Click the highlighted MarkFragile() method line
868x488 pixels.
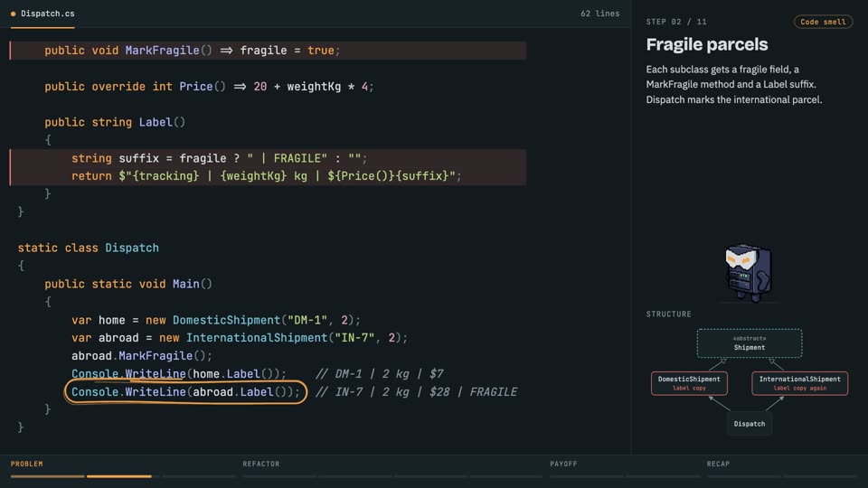tap(268, 51)
